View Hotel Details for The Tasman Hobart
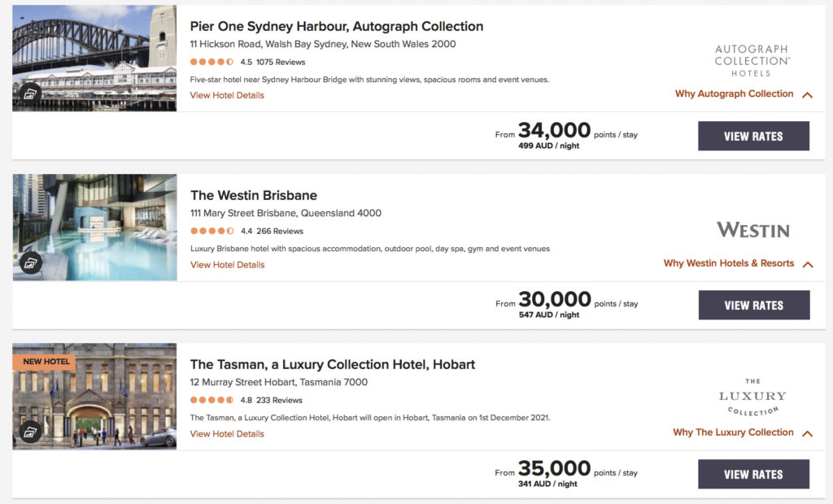 [226, 433]
